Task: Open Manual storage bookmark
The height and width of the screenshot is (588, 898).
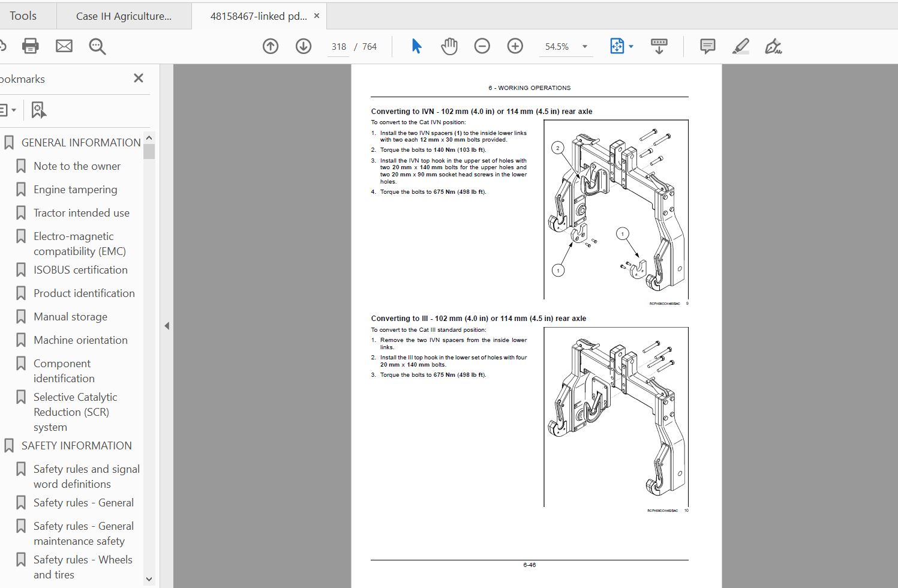Action: pyautogui.click(x=70, y=316)
